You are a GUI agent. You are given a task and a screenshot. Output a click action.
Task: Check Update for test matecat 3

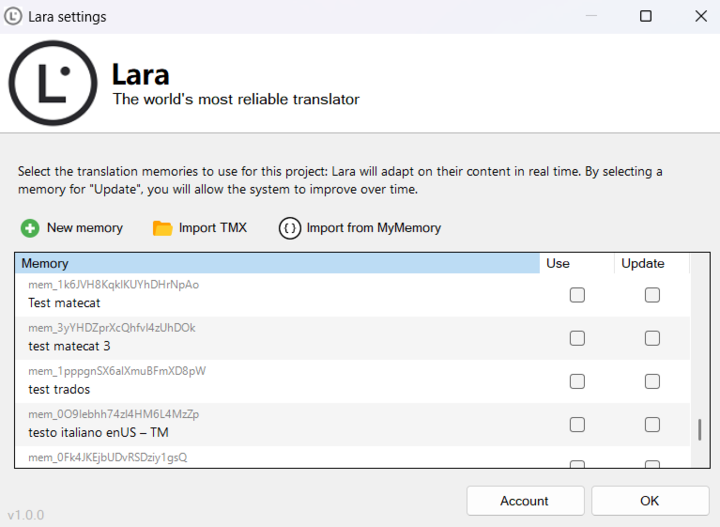coord(652,338)
